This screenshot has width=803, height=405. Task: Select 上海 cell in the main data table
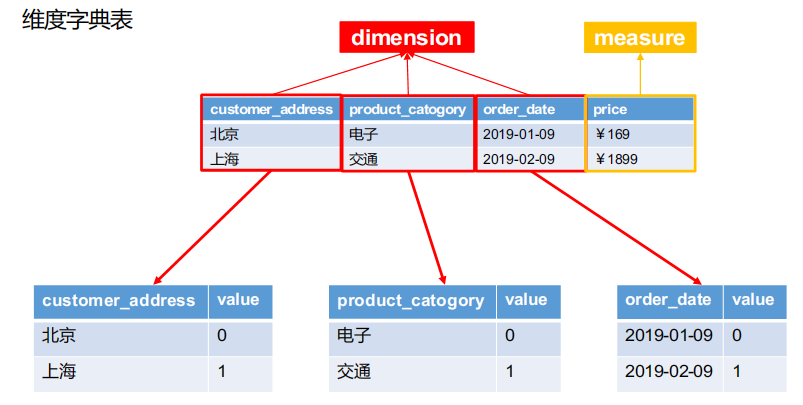pyautogui.click(x=271, y=159)
